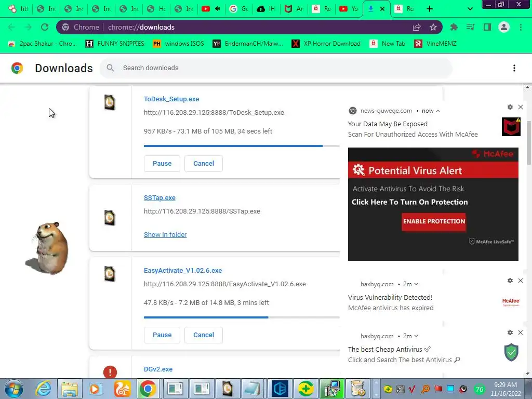Share this page icon in address bar
Image resolution: width=532 pixels, height=399 pixels.
pos(417,27)
